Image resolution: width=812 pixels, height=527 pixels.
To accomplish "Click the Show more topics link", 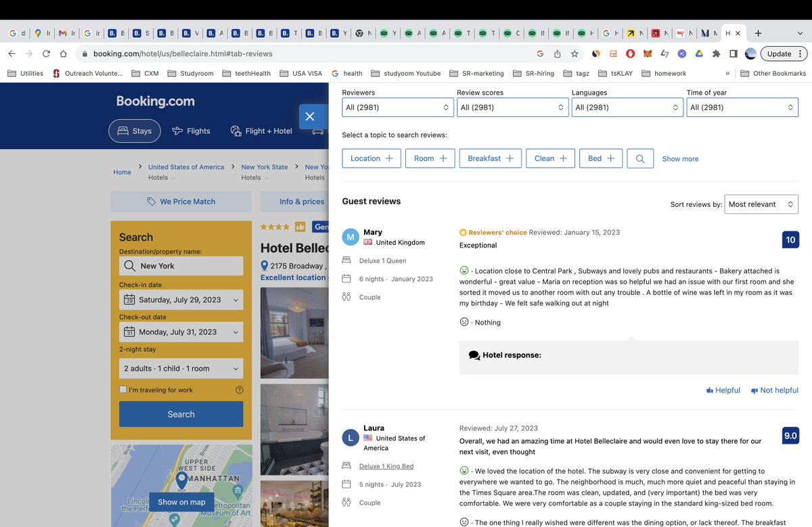I will (x=680, y=159).
